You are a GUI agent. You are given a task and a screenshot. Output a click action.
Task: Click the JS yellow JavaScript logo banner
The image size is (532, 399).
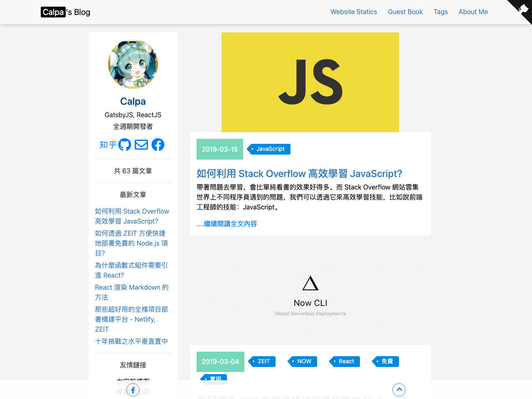coord(310,82)
